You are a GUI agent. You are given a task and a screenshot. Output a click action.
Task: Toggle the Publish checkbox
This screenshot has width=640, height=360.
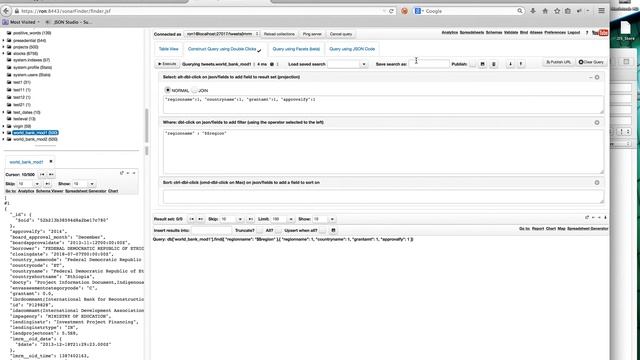[472, 64]
